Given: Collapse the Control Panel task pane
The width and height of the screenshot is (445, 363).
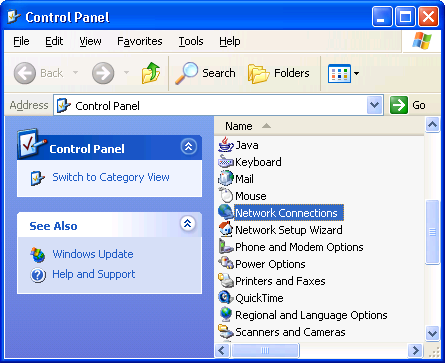Looking at the screenshot, I should tap(189, 147).
